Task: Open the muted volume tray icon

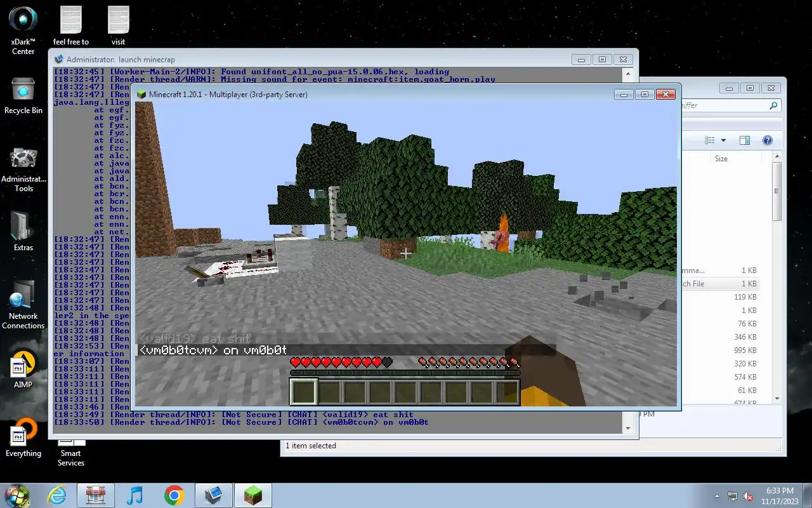Action: (748, 497)
